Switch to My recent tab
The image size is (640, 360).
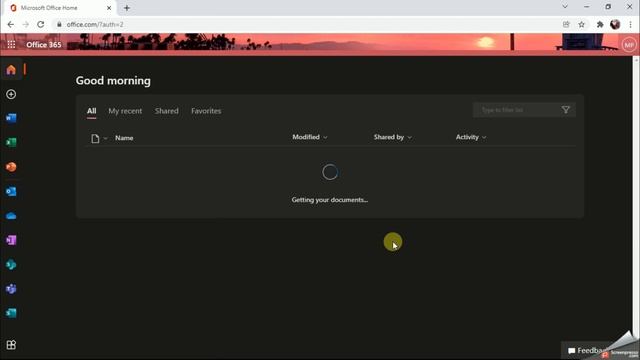pos(125,111)
